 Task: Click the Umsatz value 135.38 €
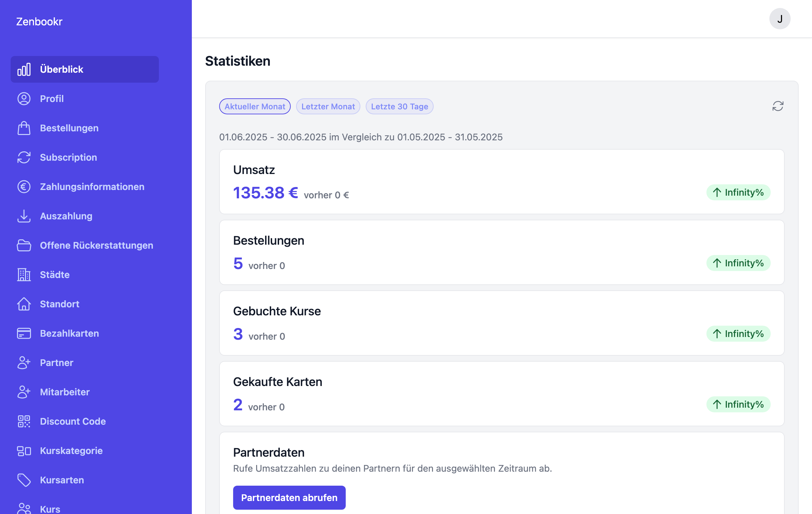pos(265,193)
